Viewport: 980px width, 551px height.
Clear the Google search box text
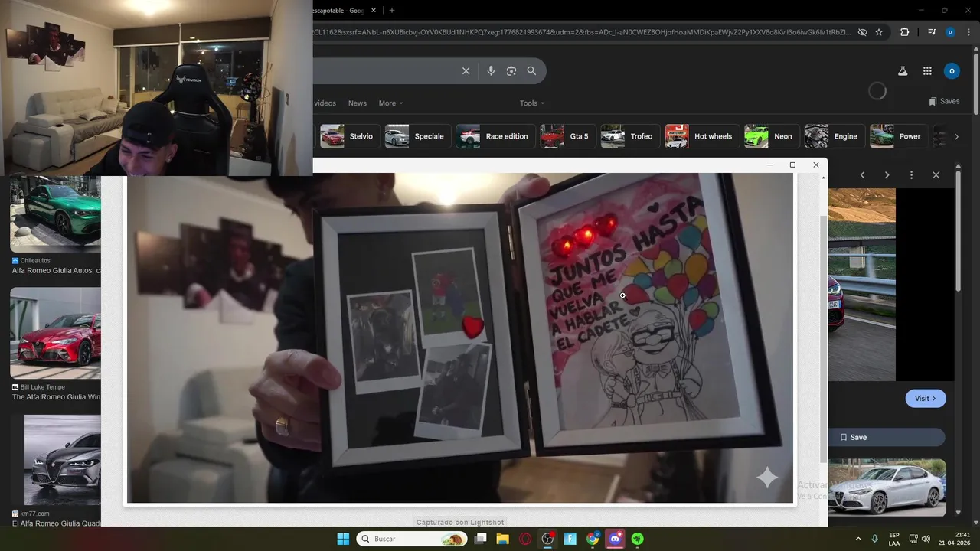tap(465, 70)
